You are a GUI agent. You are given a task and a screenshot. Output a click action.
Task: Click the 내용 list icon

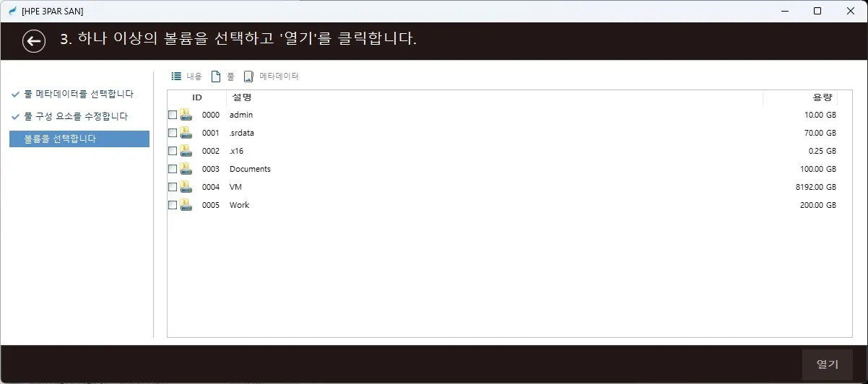pos(176,76)
